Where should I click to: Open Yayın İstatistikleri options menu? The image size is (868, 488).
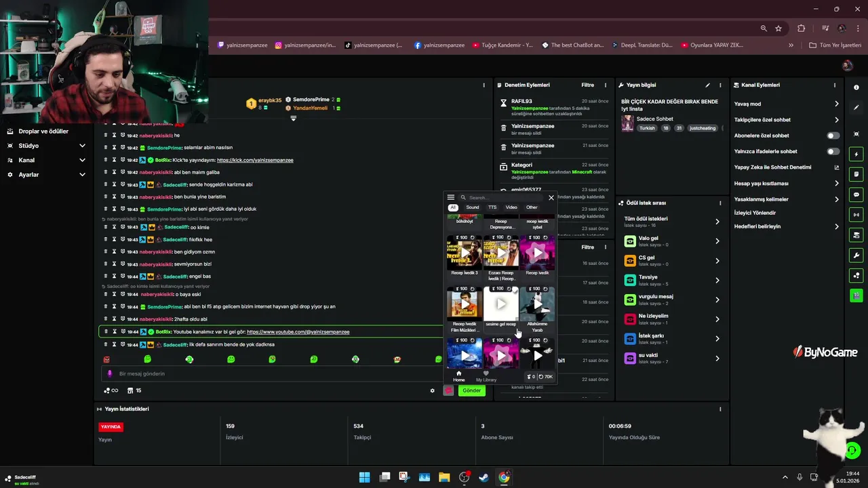click(x=720, y=409)
